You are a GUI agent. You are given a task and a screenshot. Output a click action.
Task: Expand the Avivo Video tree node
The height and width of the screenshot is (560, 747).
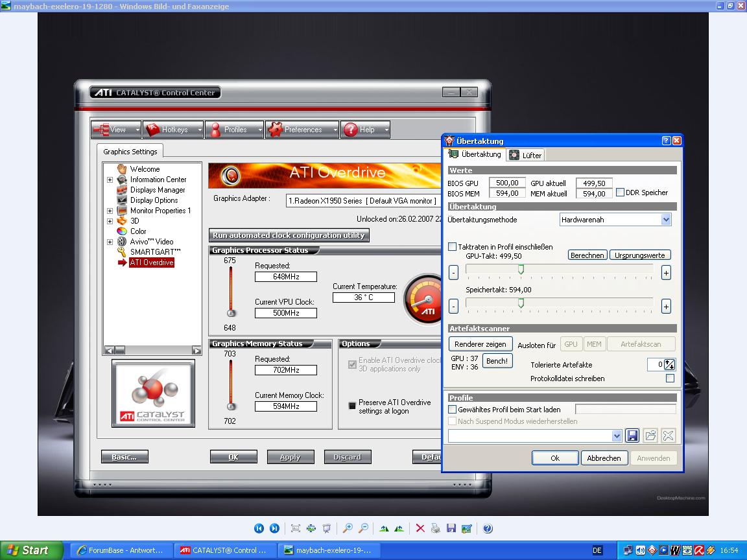point(110,242)
